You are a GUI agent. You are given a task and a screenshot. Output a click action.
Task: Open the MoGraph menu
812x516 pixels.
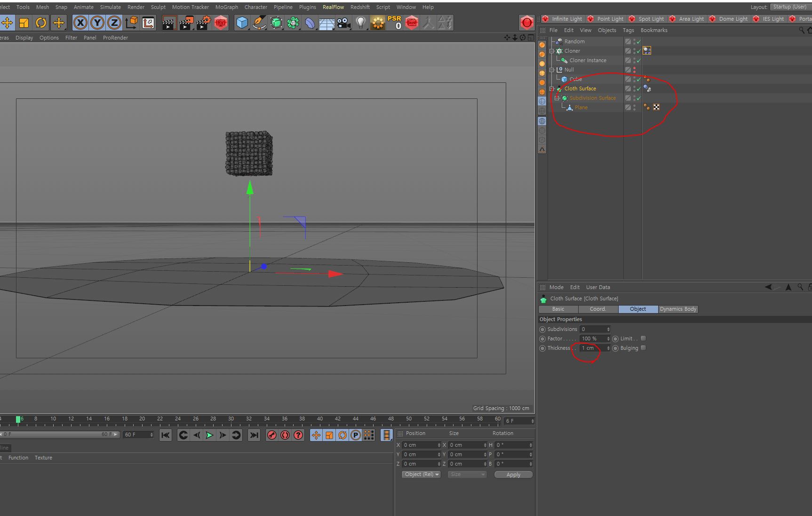[227, 7]
